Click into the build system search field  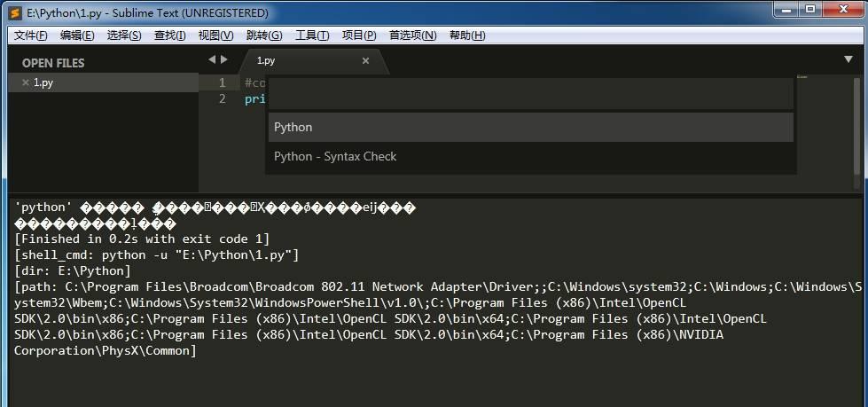point(531,94)
